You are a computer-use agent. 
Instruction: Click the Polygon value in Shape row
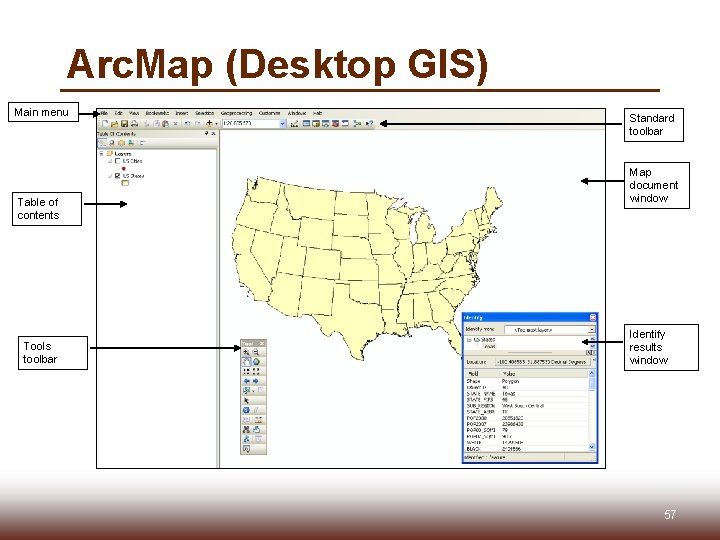(510, 382)
